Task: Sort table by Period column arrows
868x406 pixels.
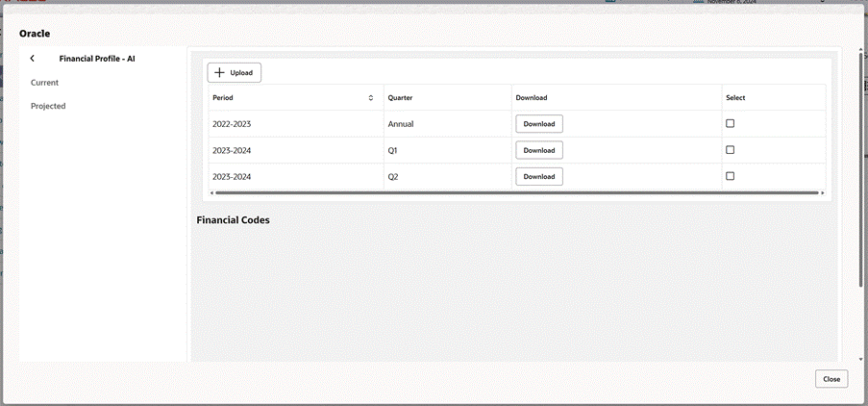Action: tap(371, 98)
